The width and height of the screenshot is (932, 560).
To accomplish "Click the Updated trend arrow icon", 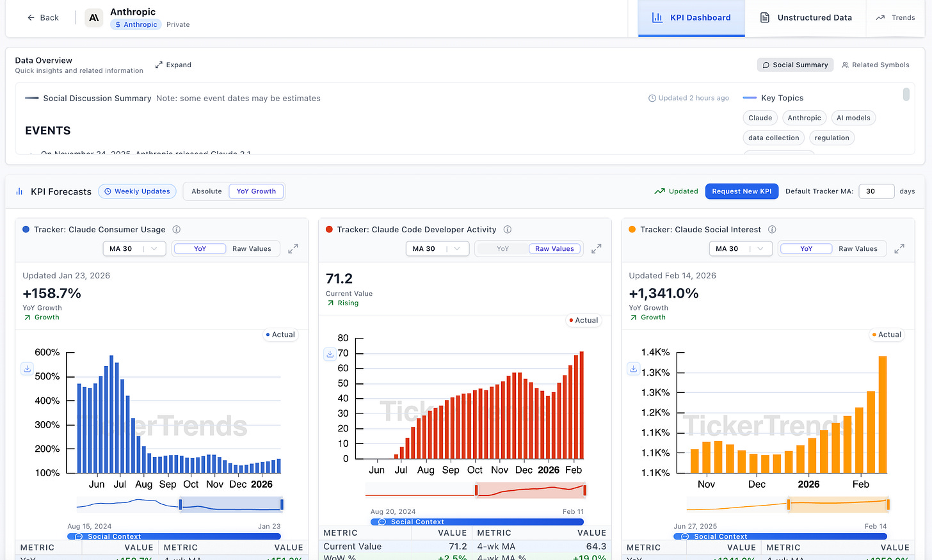I will pos(659,191).
